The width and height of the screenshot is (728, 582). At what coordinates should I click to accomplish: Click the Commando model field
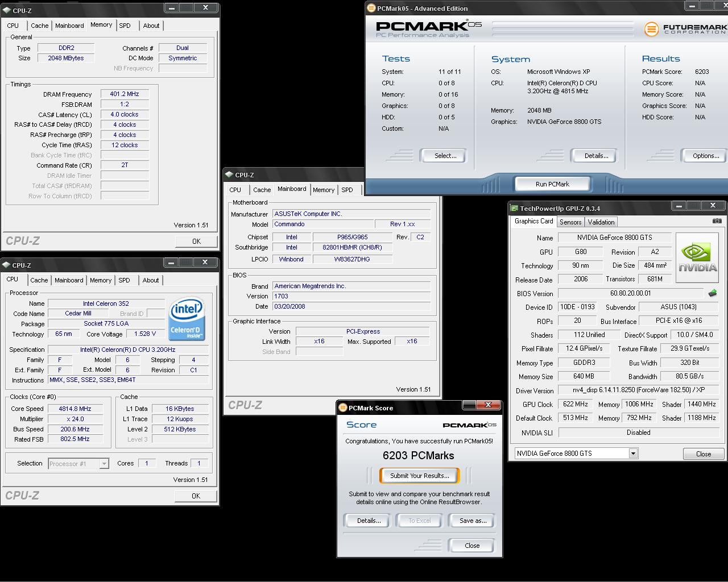click(x=322, y=224)
